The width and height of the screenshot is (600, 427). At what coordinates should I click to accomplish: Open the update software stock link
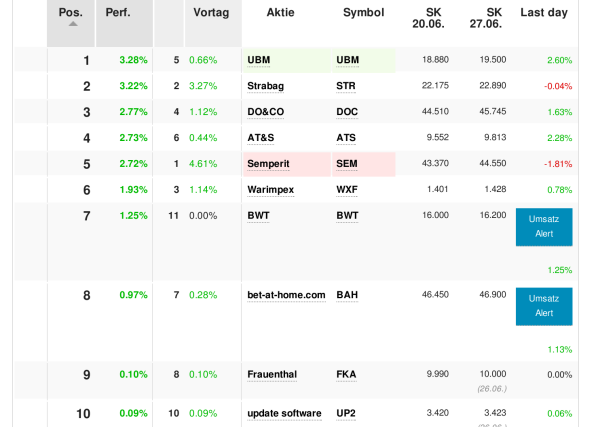click(x=284, y=413)
